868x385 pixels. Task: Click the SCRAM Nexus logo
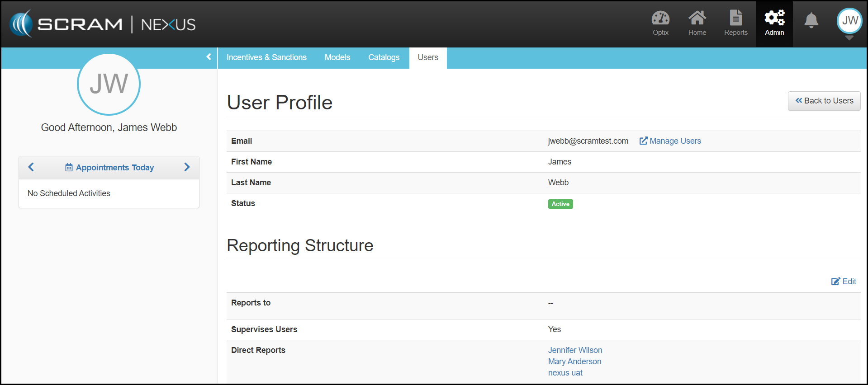pos(103,24)
